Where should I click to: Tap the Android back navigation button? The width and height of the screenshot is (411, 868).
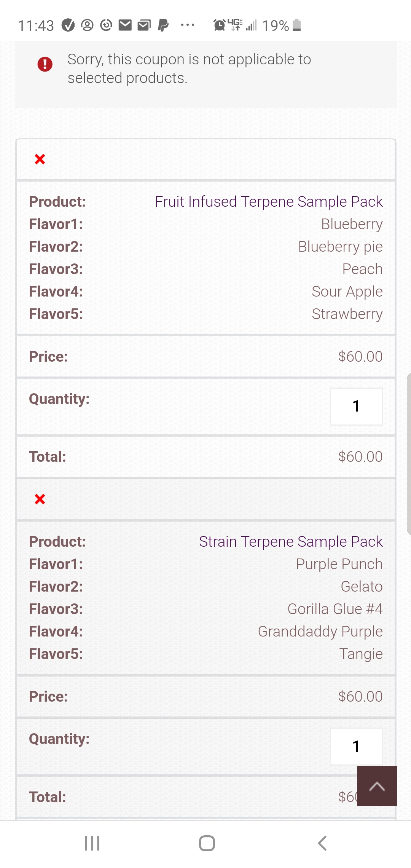322,843
